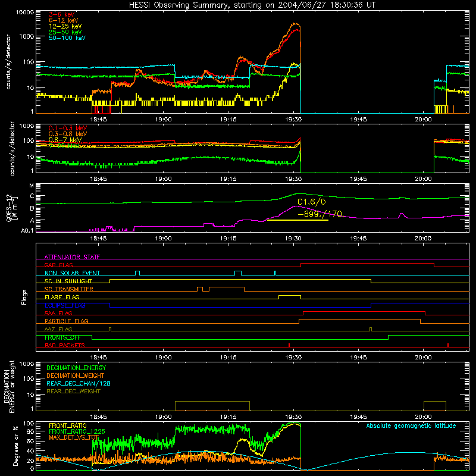Click the SAA_FLAG label
The width and height of the screenshot is (476, 476).
coord(58,313)
